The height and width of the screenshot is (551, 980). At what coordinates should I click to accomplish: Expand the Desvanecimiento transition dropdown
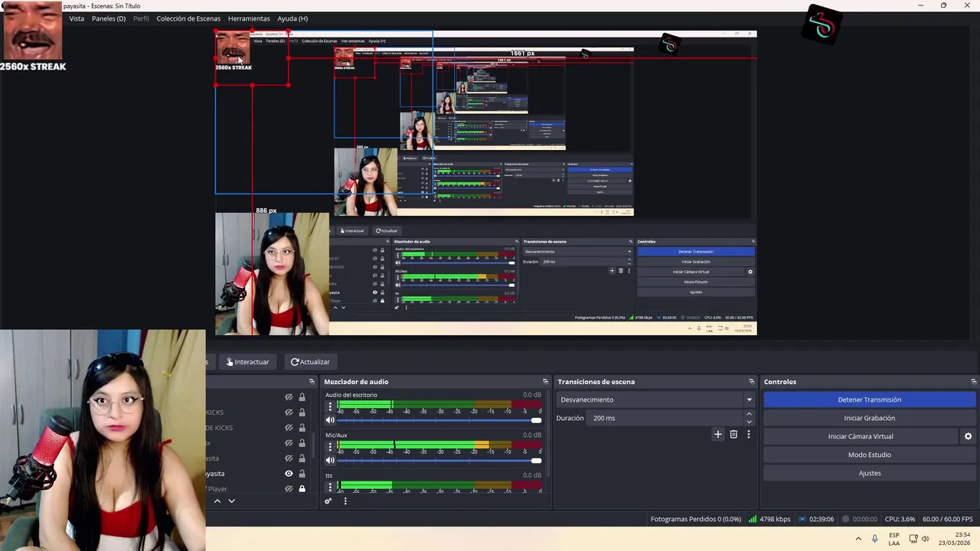(x=749, y=399)
